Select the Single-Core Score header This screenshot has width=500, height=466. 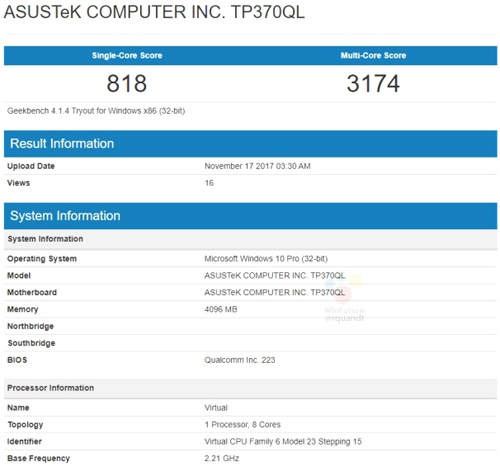click(127, 55)
